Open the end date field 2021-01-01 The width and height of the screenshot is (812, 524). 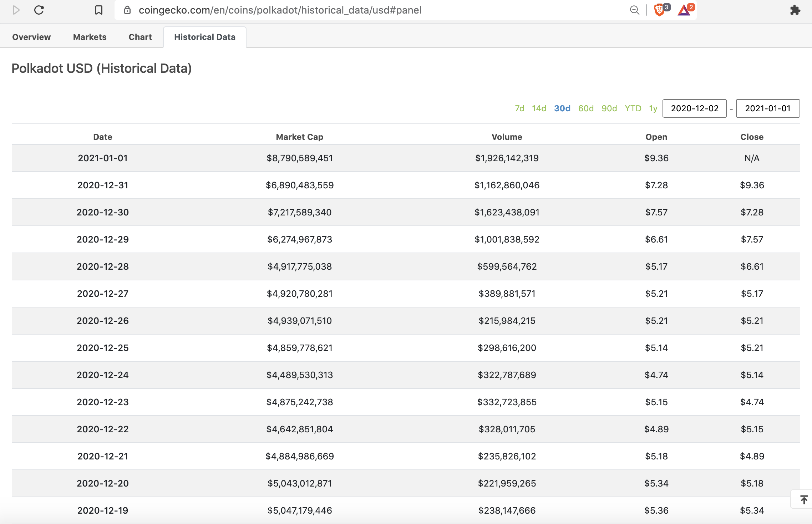pos(768,108)
